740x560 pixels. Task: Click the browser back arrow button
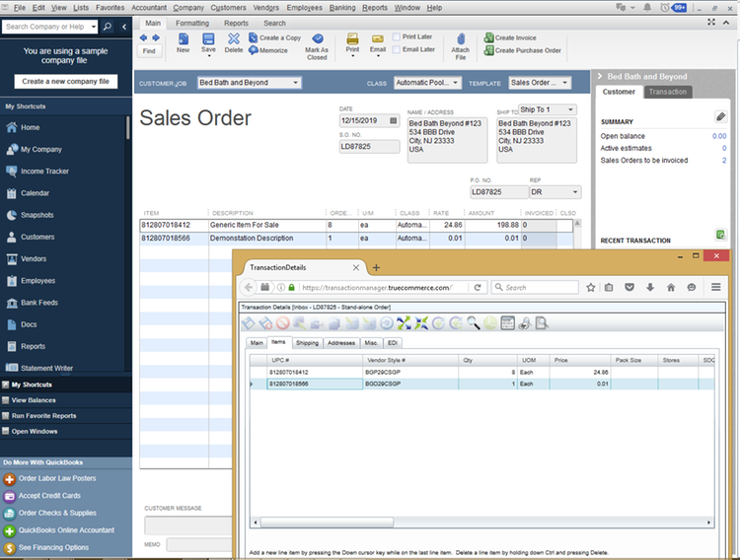pyautogui.click(x=249, y=287)
